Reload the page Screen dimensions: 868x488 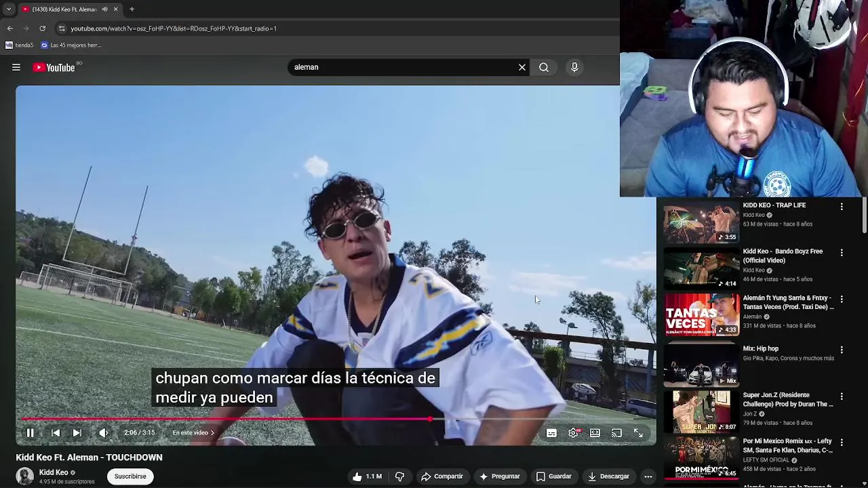(43, 28)
